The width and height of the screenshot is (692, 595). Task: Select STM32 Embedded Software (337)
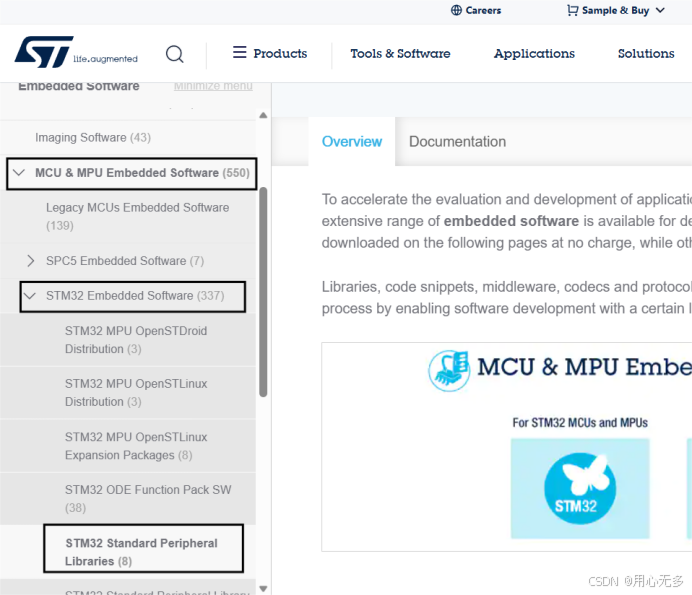[135, 295]
